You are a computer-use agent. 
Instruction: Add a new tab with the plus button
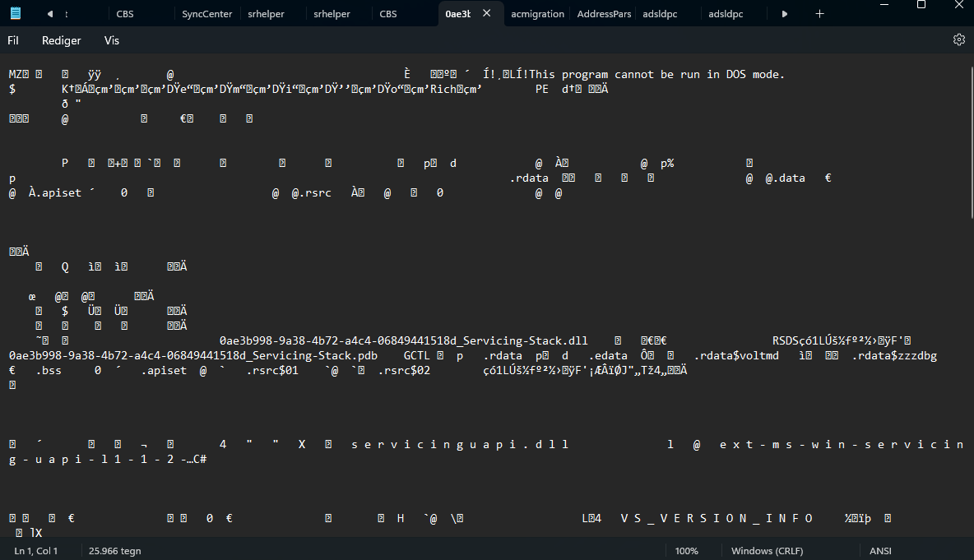click(x=819, y=14)
